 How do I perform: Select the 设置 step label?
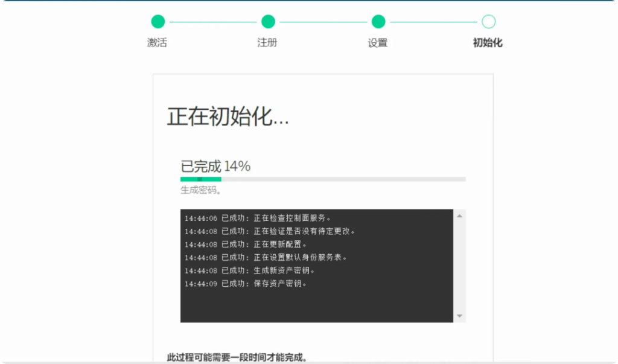click(378, 43)
